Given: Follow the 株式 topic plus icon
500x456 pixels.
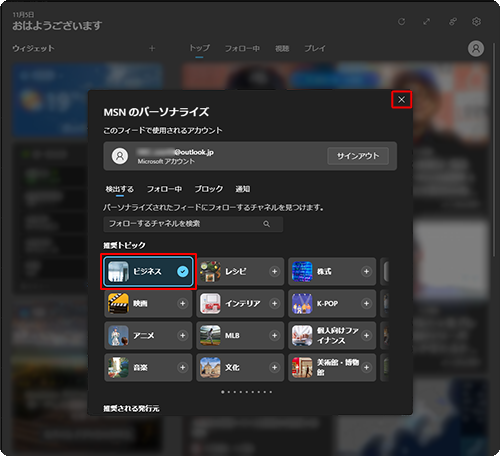Looking at the screenshot, I should (x=366, y=272).
